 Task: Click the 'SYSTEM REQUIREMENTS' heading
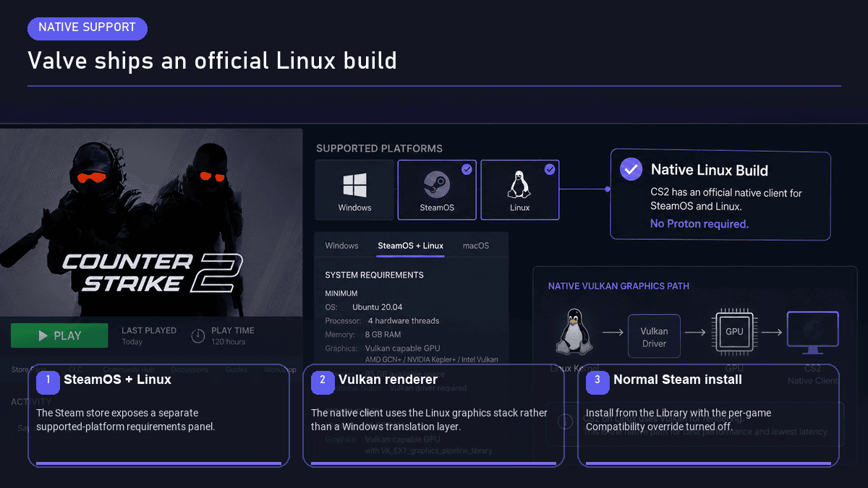375,275
